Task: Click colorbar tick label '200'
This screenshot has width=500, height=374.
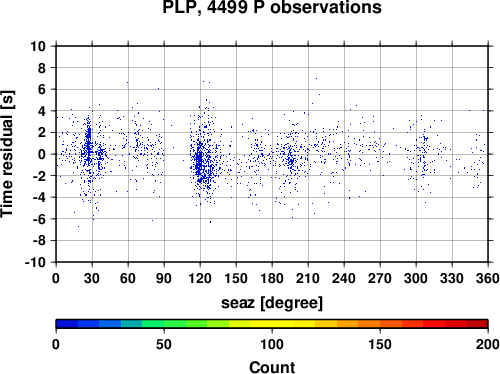Action: [488, 344]
